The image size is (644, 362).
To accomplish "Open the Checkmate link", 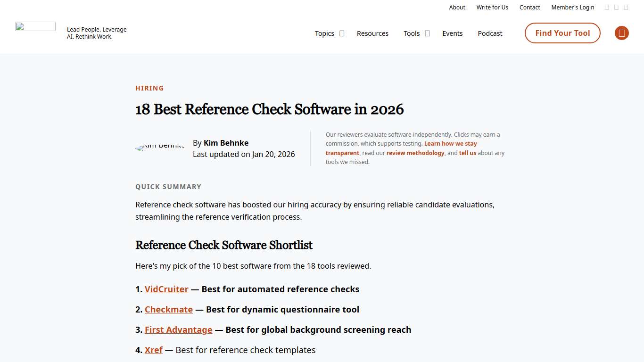I will click(168, 309).
